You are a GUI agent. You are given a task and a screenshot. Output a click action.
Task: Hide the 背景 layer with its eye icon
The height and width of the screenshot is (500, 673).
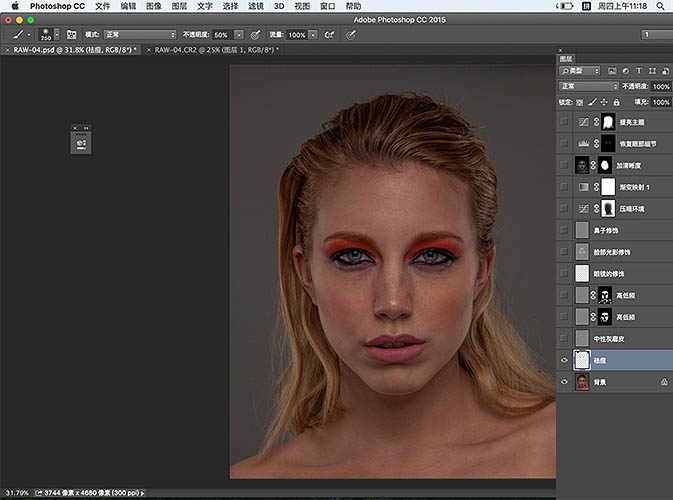pos(565,381)
